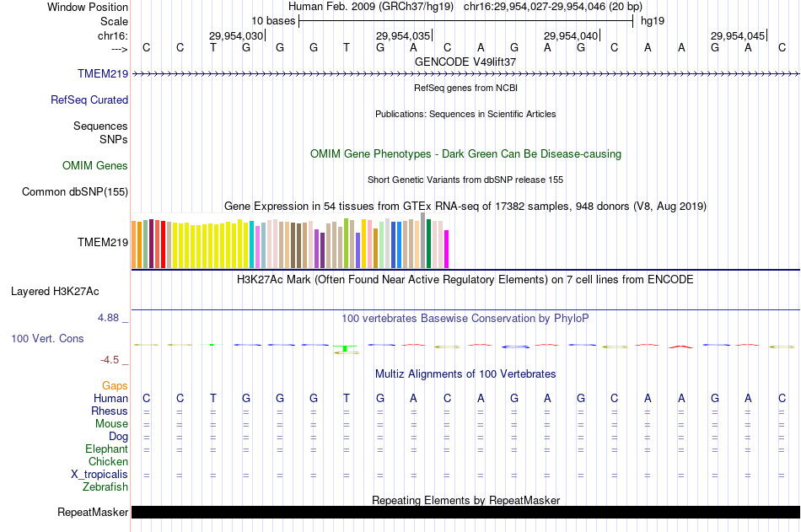This screenshot has height=532, width=801.
Task: Click the Elephant alignment row label
Action: pyautogui.click(x=106, y=449)
